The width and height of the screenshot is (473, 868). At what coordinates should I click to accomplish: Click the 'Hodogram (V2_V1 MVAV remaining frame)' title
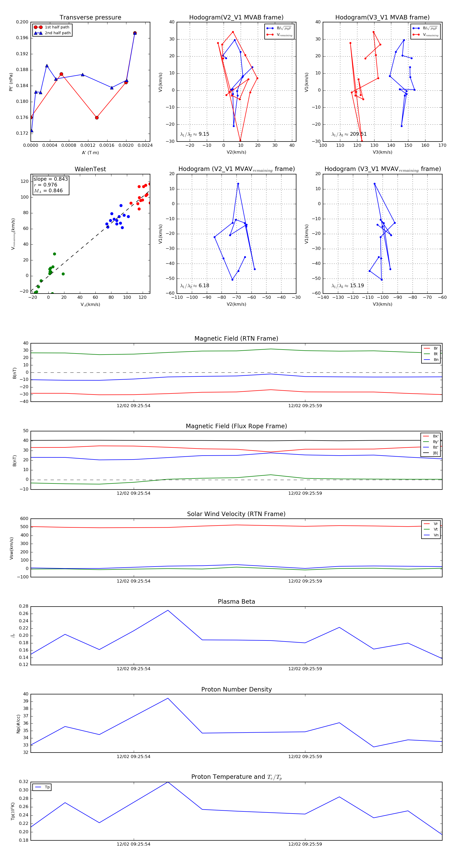click(x=236, y=169)
